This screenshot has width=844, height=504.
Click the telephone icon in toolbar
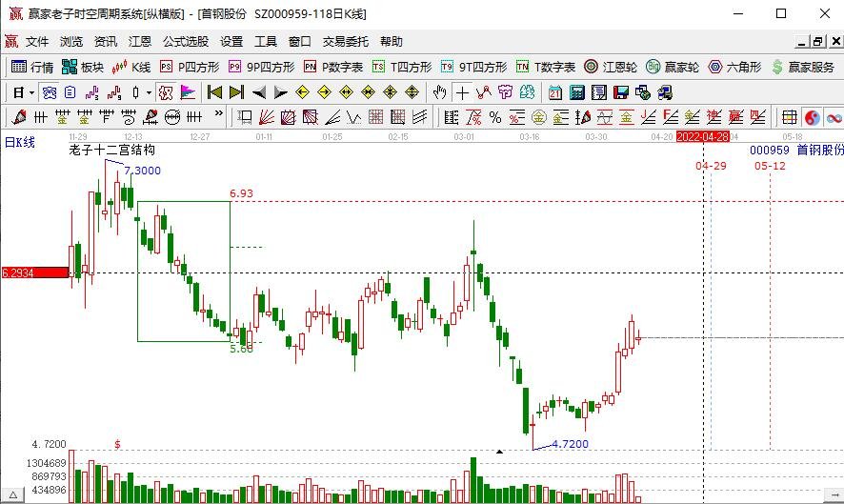(49, 93)
